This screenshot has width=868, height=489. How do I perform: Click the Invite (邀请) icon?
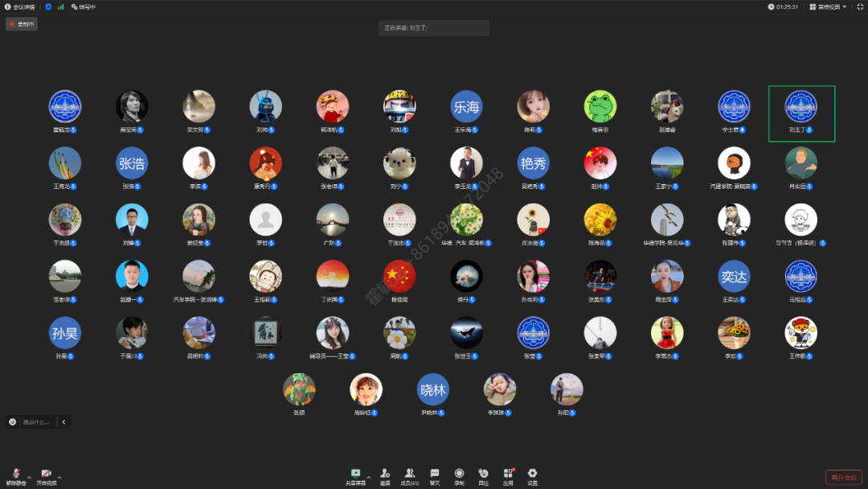(385, 475)
